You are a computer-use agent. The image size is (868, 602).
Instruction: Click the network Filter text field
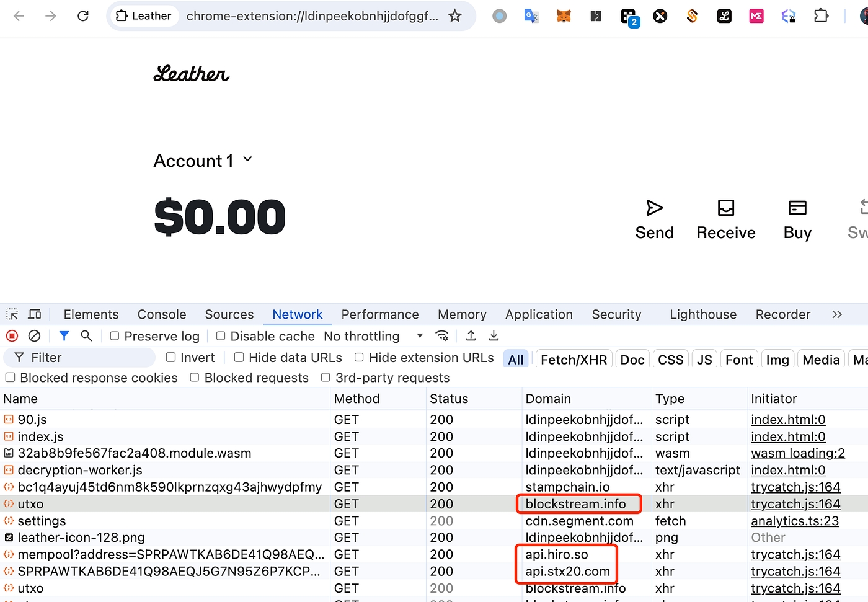87,358
